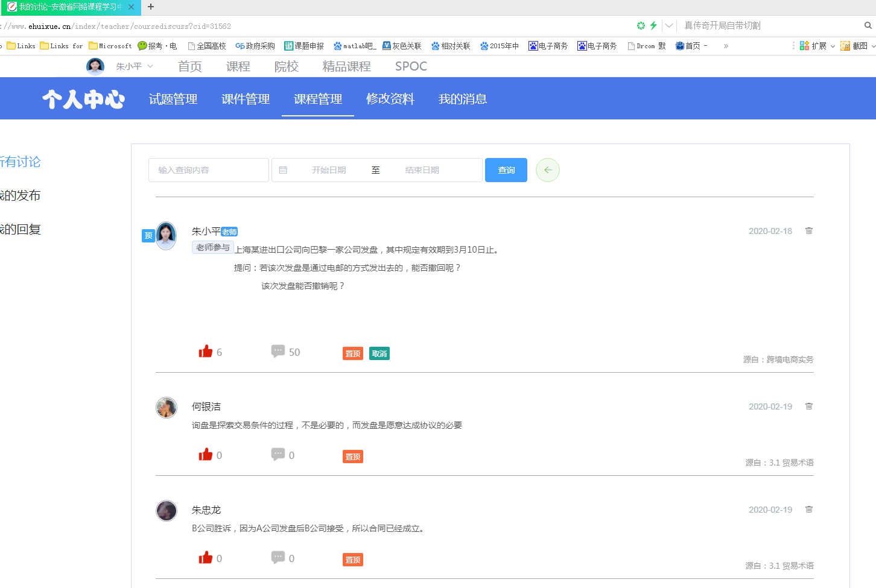Click the green back arrow button
This screenshot has width=876, height=588.
pos(547,170)
